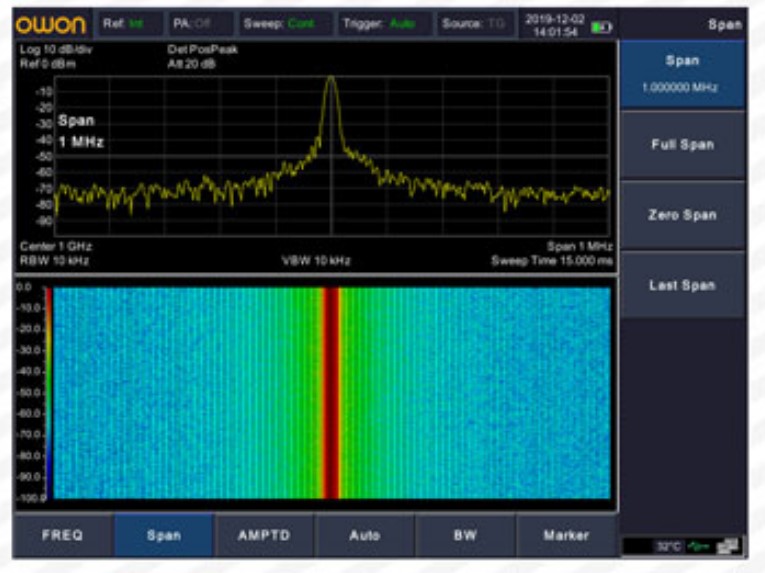
Task: Select the Auto tab
Action: 364,535
